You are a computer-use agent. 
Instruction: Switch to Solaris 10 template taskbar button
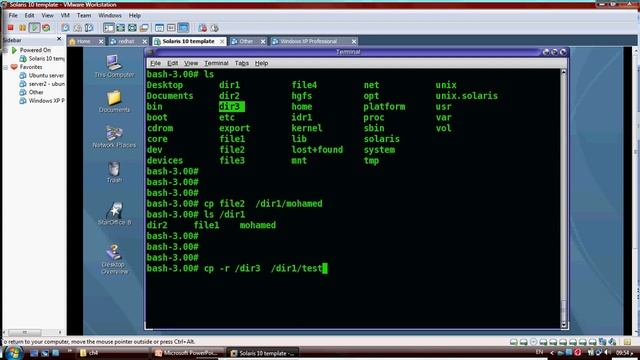[263, 353]
